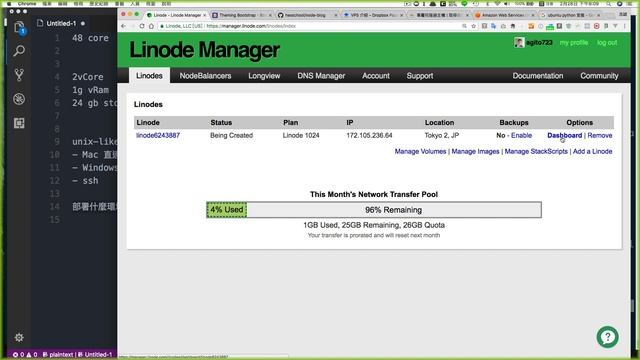Click the browser address bar URL
Screen dimensions: 640x360
click(251, 26)
